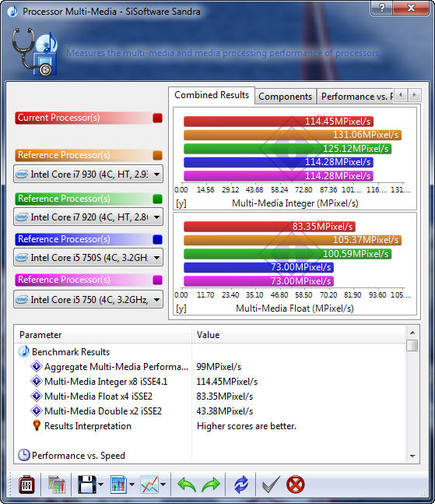This screenshot has height=504, width=435.
Task: Expand the line graph icon's dropdown arrow
Action: click(163, 485)
